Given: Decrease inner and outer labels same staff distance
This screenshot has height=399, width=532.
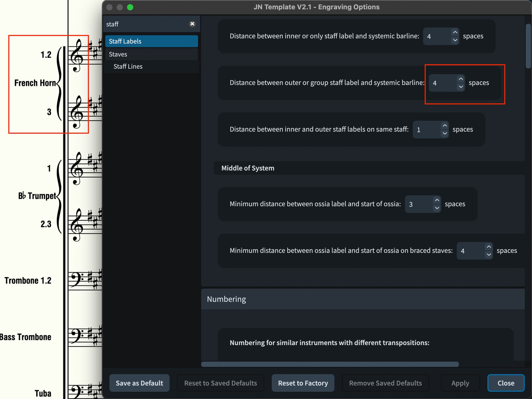Looking at the screenshot, I should [445, 133].
